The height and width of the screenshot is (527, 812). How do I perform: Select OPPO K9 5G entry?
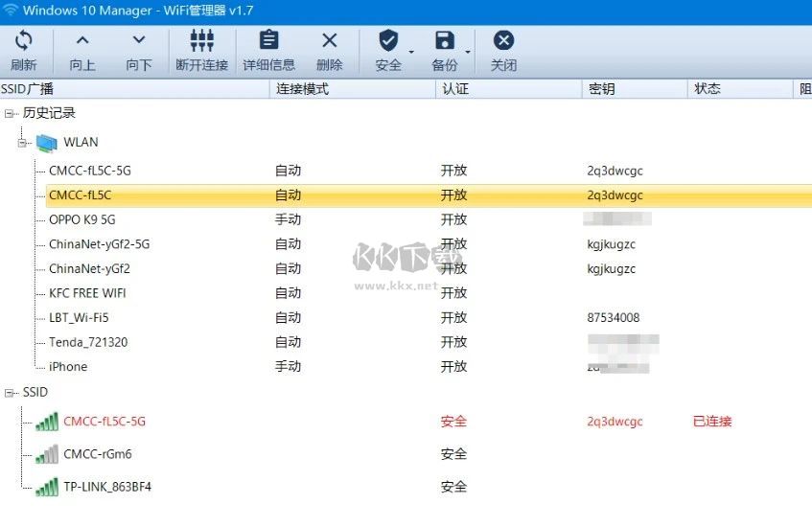pyautogui.click(x=81, y=220)
